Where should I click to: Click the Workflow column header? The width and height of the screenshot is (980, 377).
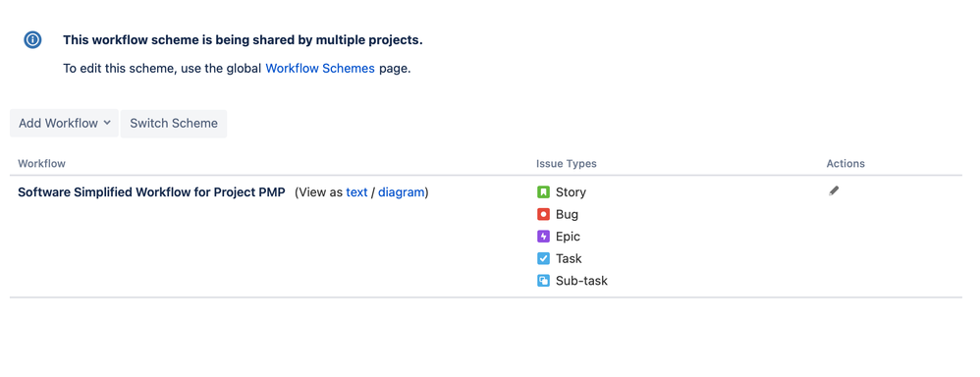(x=42, y=164)
